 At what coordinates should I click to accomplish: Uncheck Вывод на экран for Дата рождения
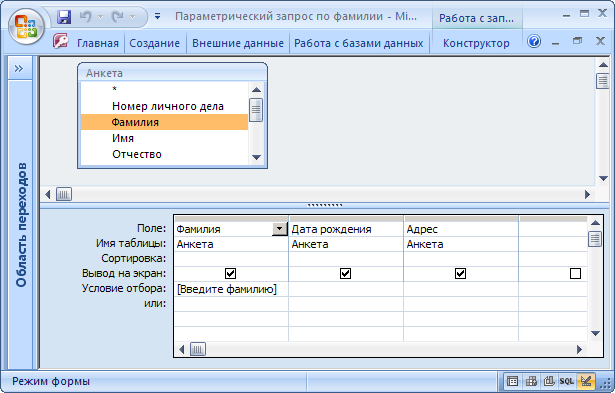click(345, 273)
